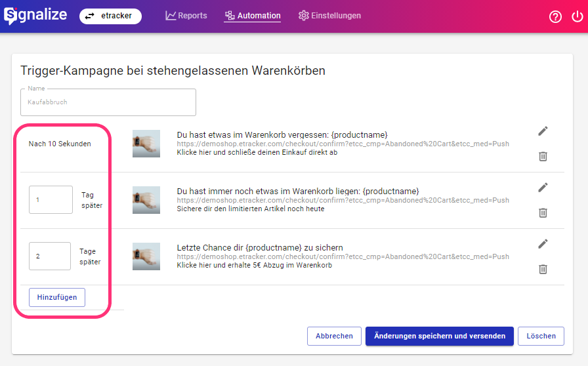Screen dimensions: 588x366
Task: Click the '1 Tag später' delay field
Action: [x=51, y=200]
